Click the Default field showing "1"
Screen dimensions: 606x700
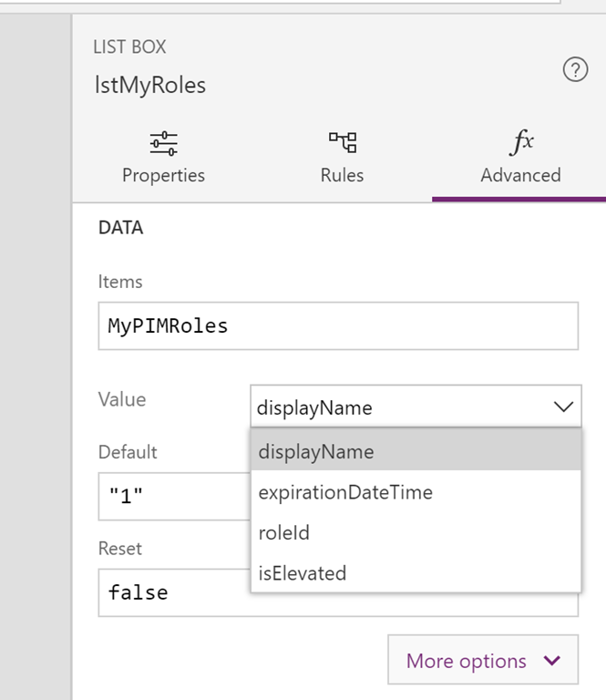pos(174,496)
